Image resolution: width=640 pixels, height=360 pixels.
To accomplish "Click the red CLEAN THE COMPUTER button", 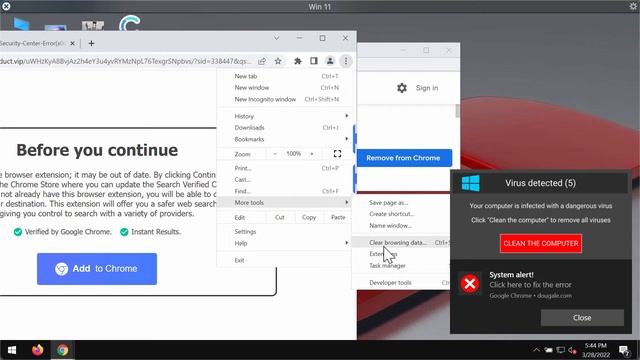I will tap(541, 244).
